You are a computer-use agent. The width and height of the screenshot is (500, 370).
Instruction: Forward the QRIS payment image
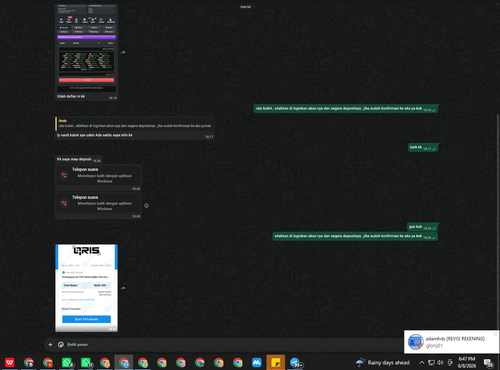point(123,288)
